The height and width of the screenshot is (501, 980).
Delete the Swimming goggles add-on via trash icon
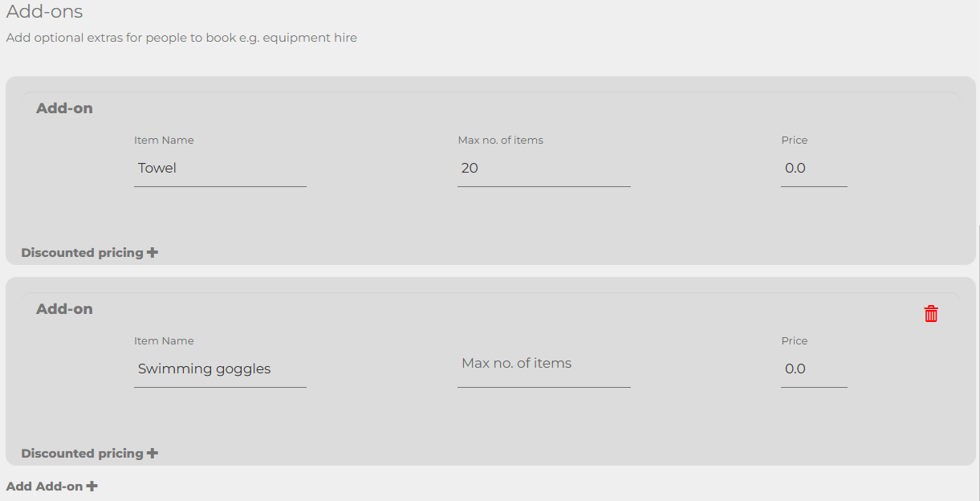click(931, 314)
